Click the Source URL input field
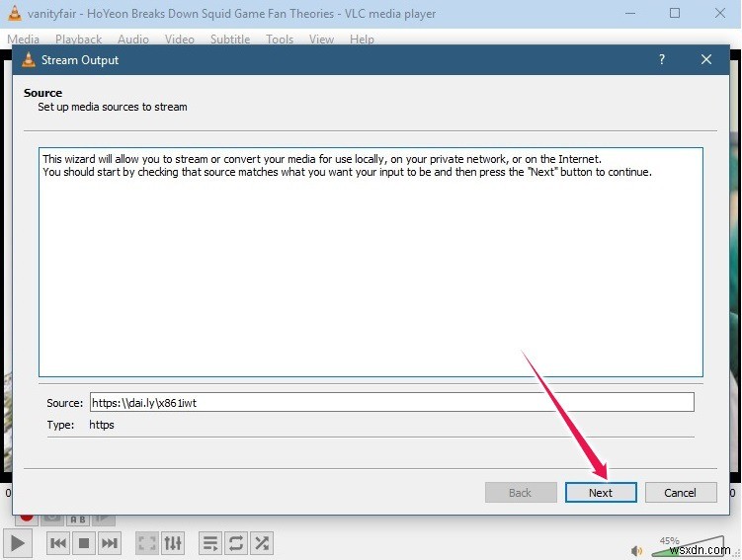The height and width of the screenshot is (560, 742). click(392, 402)
